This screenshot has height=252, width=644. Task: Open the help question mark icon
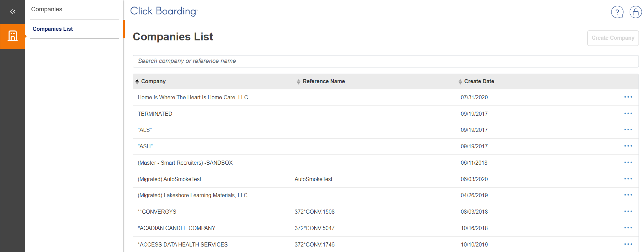(617, 12)
